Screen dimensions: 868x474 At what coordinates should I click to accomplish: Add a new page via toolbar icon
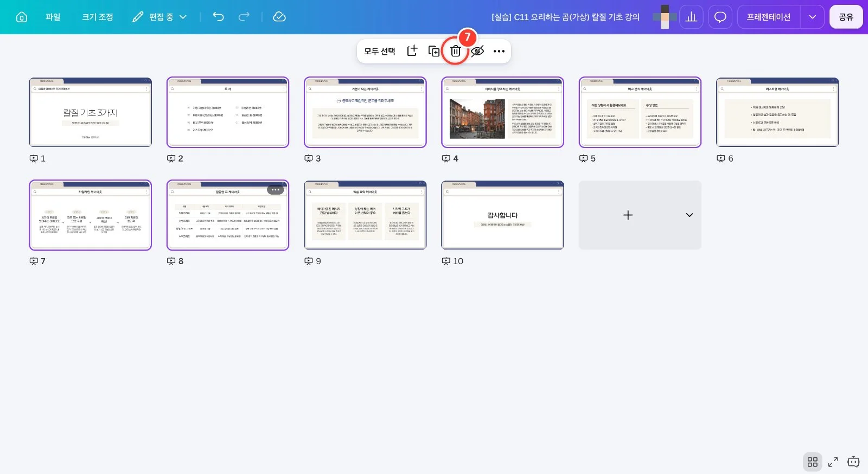click(412, 51)
